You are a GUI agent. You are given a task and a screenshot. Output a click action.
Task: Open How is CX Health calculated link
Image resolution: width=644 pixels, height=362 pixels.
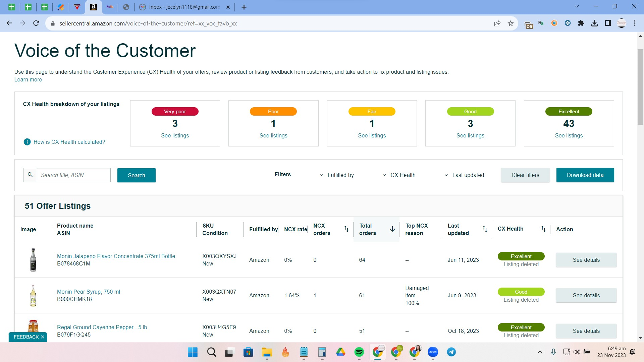69,142
